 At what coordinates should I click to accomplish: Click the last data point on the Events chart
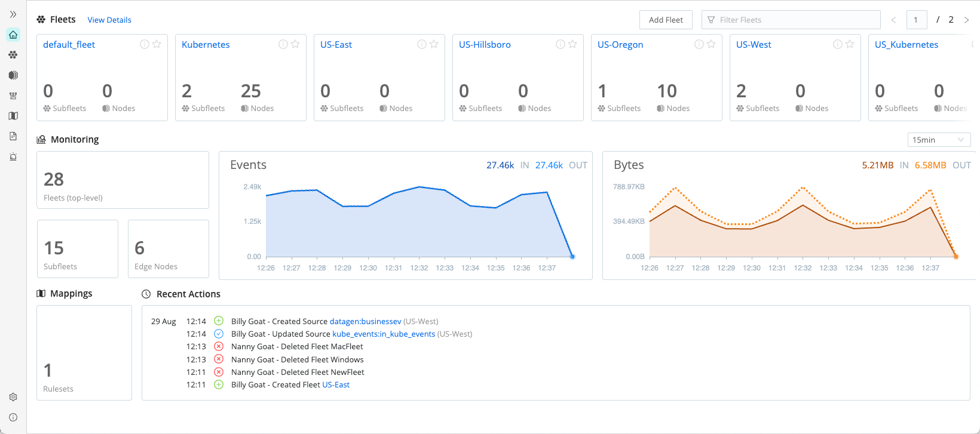(x=572, y=257)
